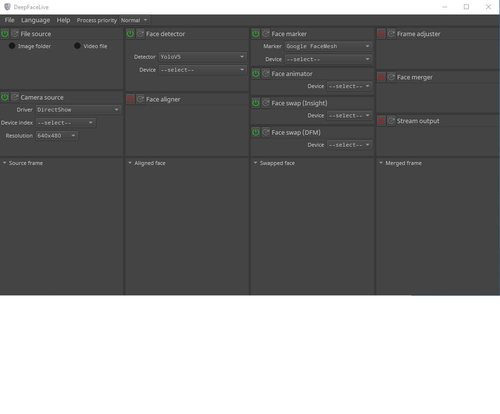Click the Stream output title text
Viewport: 500px width, 414px height.
click(418, 121)
